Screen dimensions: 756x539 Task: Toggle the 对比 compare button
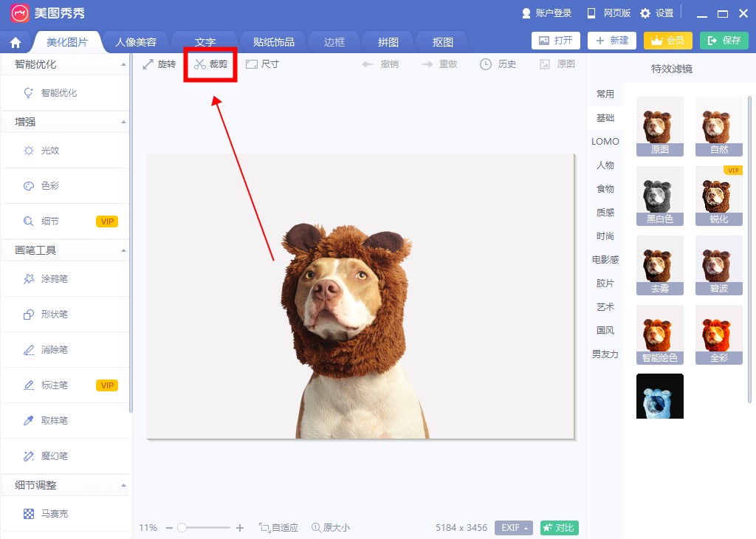click(x=559, y=528)
